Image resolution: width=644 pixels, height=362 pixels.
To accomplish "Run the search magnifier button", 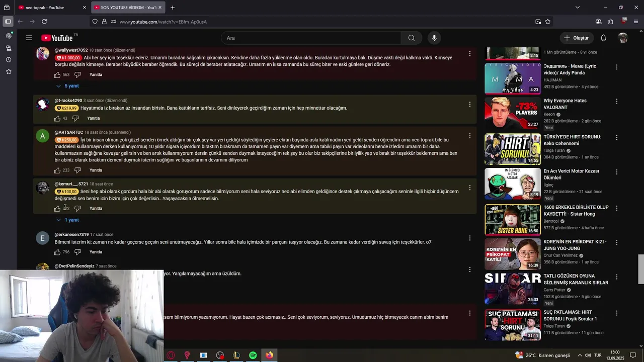I will click(x=412, y=38).
